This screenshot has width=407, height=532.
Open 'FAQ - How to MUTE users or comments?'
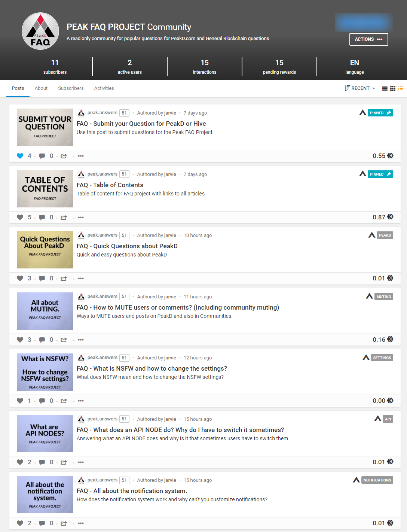point(178,307)
